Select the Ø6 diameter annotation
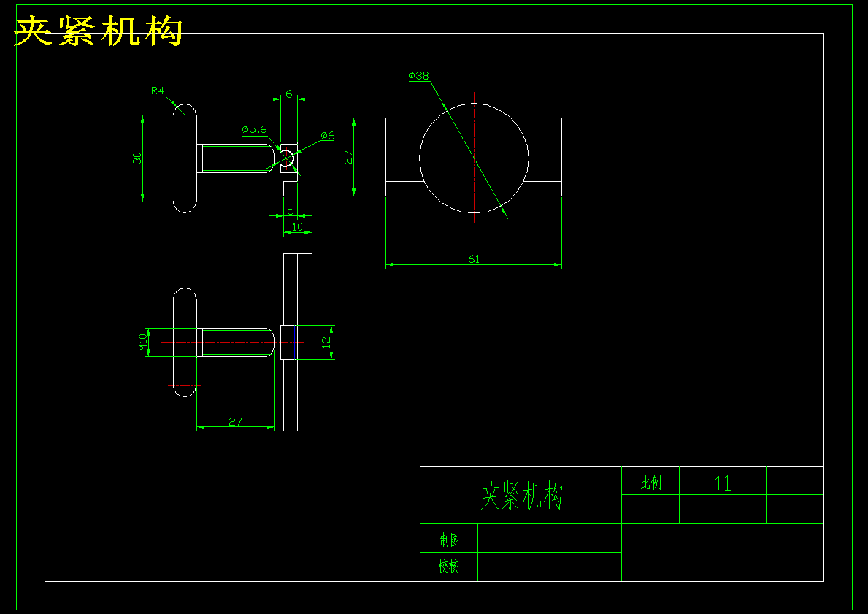Screen dimensions: 868x614 [326, 135]
